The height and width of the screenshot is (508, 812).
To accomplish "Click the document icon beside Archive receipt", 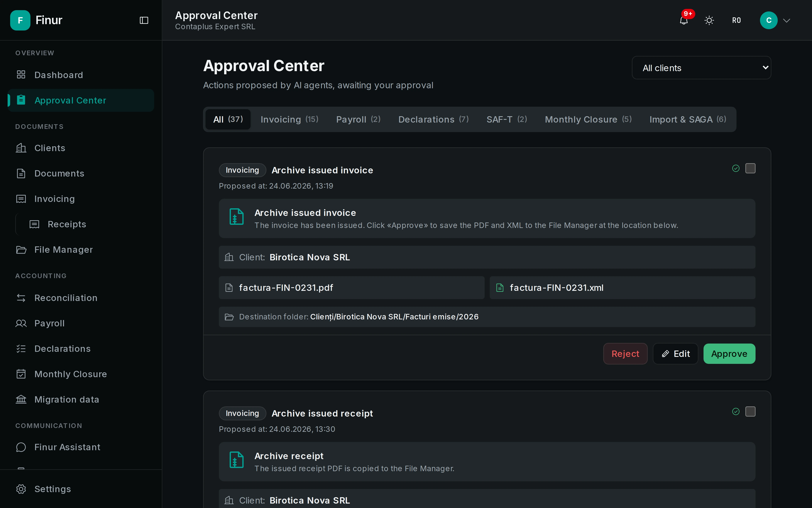I will click(x=237, y=460).
